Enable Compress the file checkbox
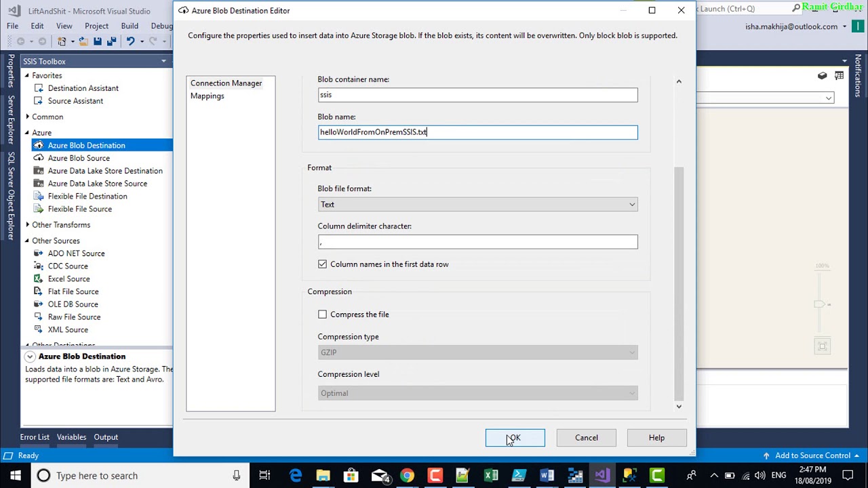868x488 pixels. tap(322, 314)
